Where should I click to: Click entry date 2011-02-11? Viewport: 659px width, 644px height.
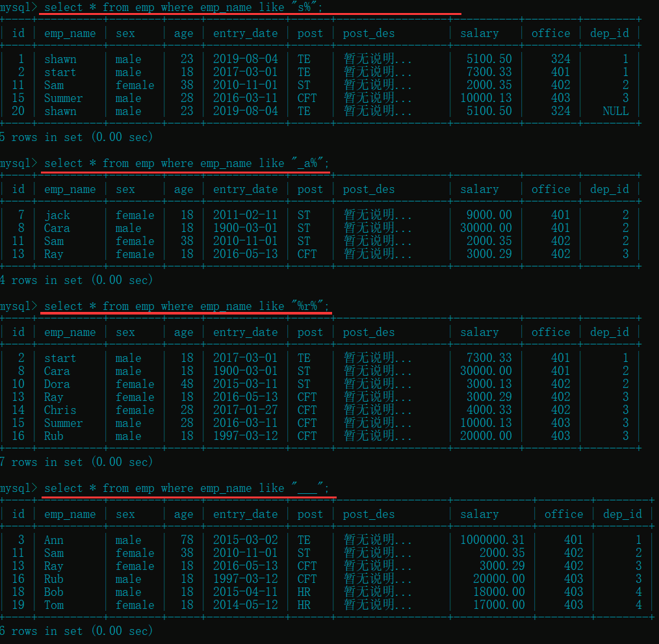[x=246, y=215]
